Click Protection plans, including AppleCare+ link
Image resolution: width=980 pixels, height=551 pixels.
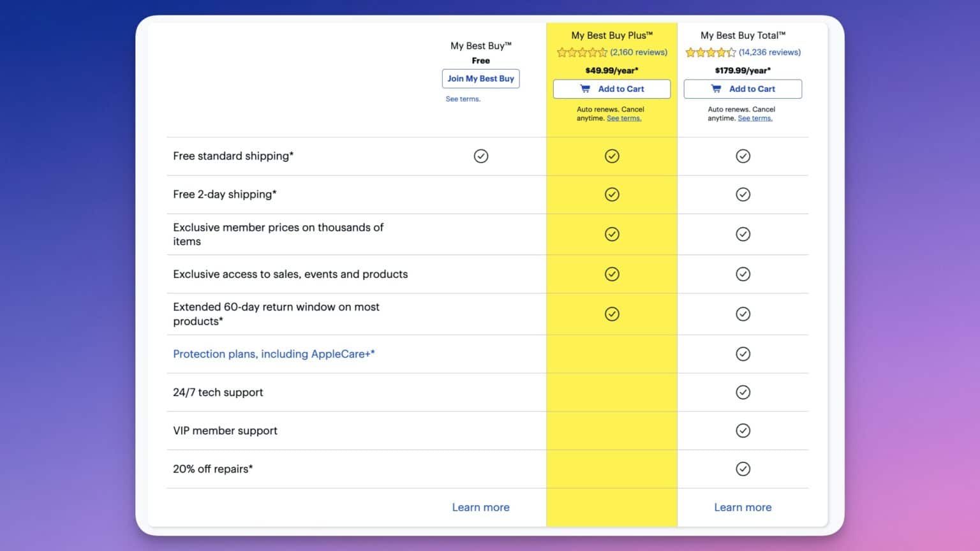tap(274, 354)
